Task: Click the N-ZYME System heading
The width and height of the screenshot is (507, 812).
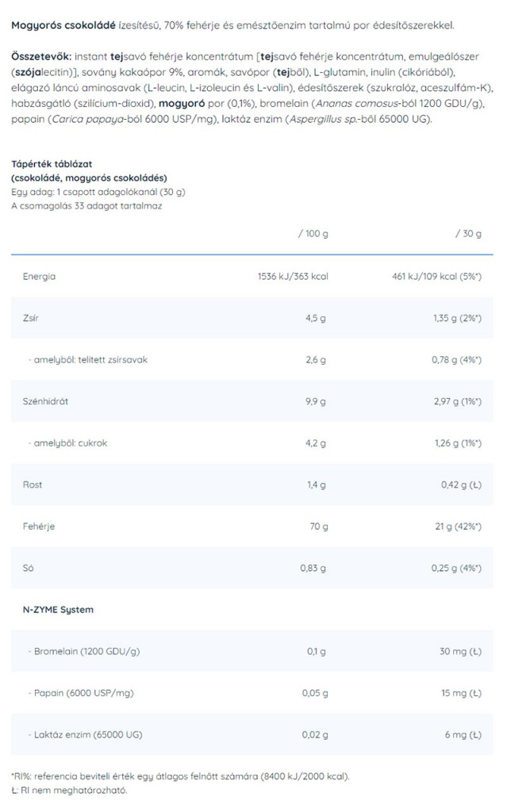Action: click(58, 609)
